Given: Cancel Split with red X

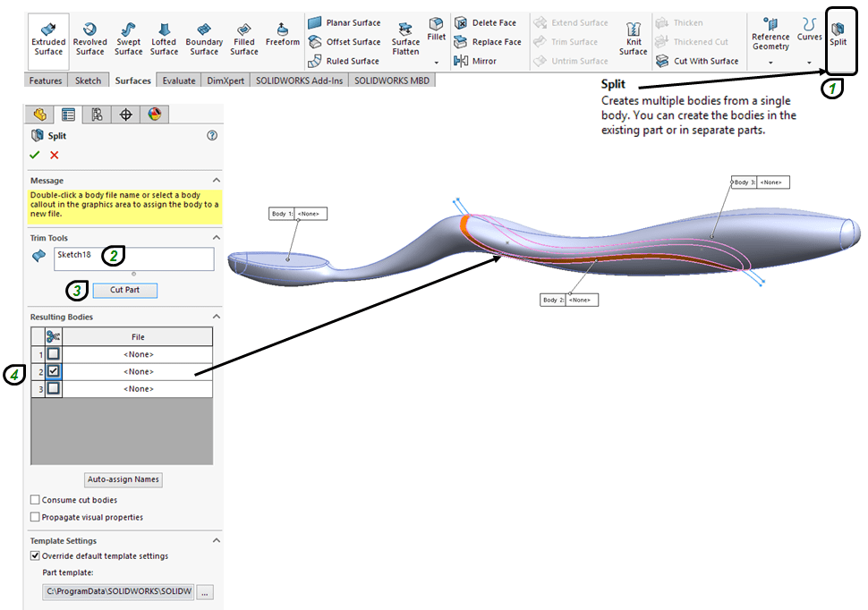Looking at the screenshot, I should [x=55, y=155].
